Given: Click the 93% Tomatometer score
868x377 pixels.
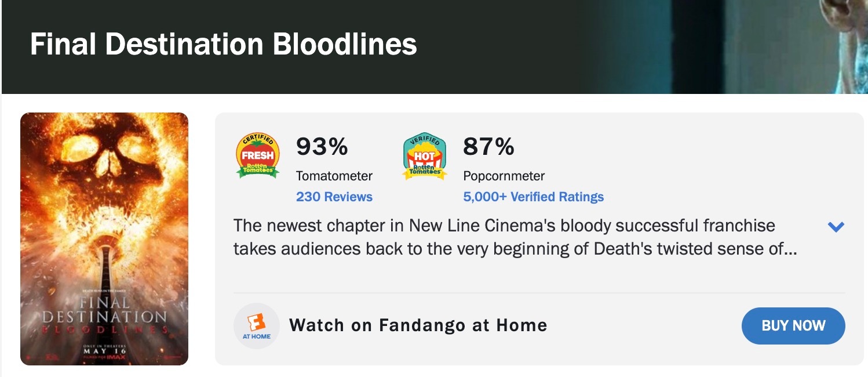Looking at the screenshot, I should 322,147.
